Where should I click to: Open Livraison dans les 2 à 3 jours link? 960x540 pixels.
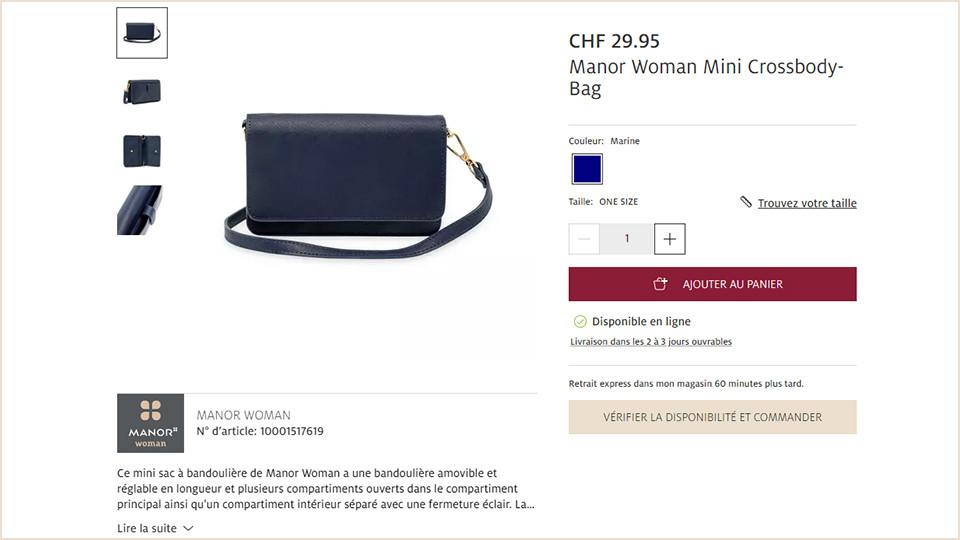point(651,342)
